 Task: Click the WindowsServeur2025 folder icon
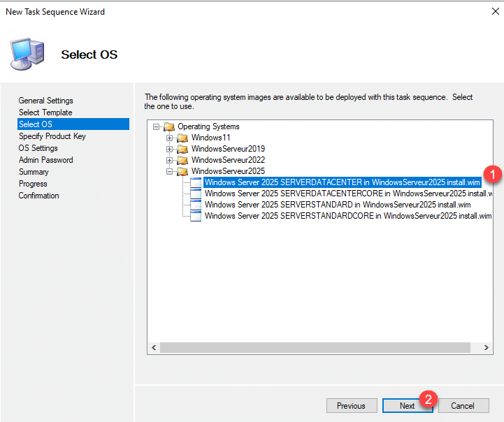182,171
